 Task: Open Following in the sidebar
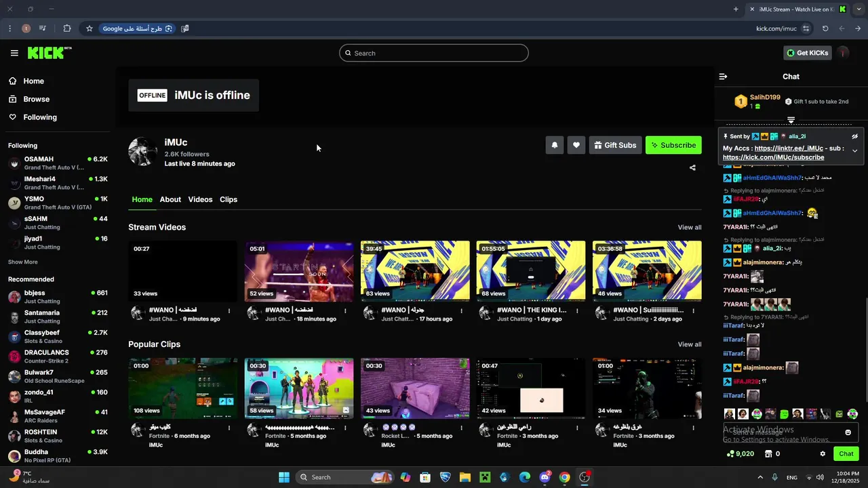coord(33,117)
